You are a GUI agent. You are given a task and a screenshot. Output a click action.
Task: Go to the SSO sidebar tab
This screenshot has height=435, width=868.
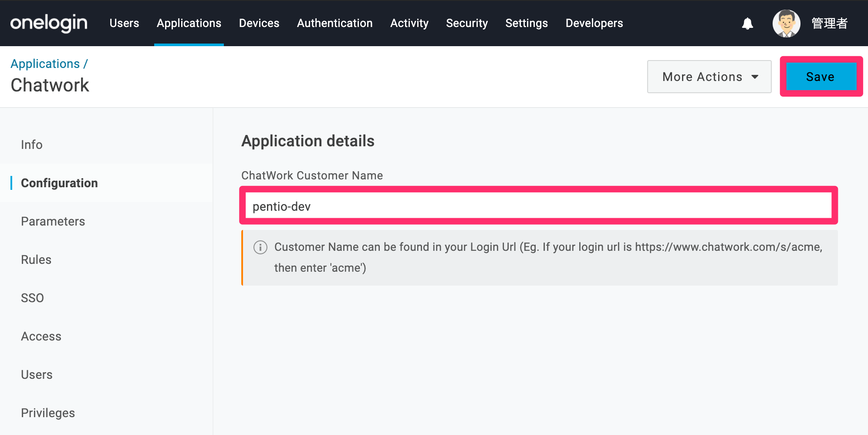coord(32,298)
